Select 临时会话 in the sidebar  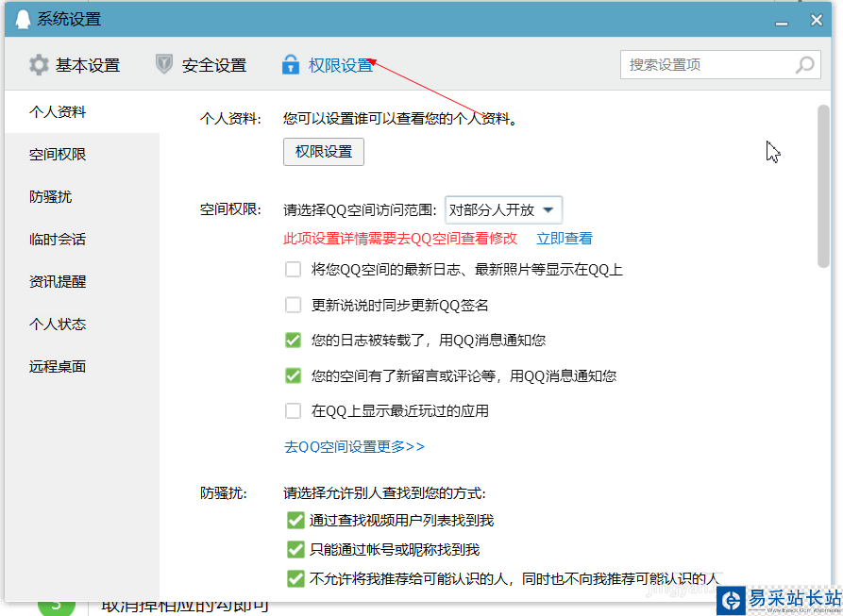(x=82, y=239)
